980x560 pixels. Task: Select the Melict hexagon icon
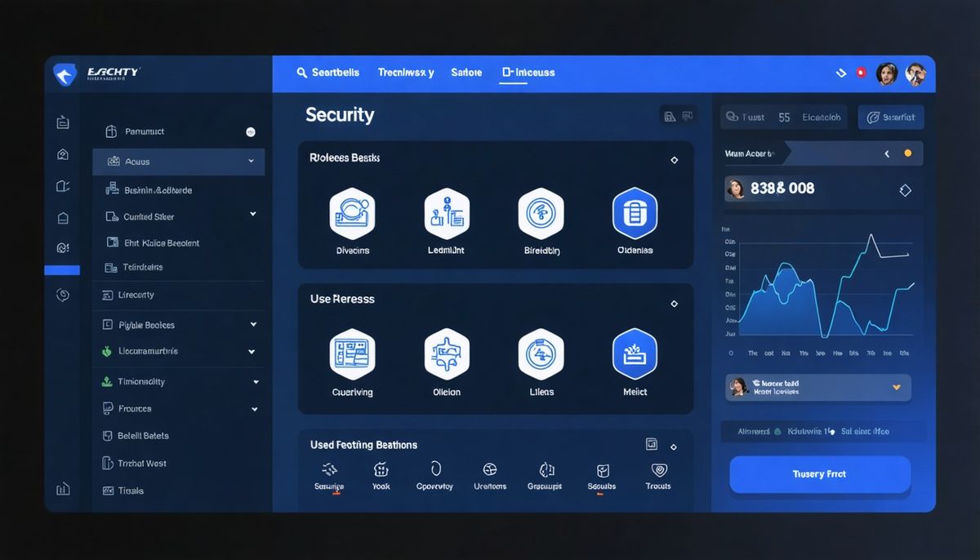(635, 356)
